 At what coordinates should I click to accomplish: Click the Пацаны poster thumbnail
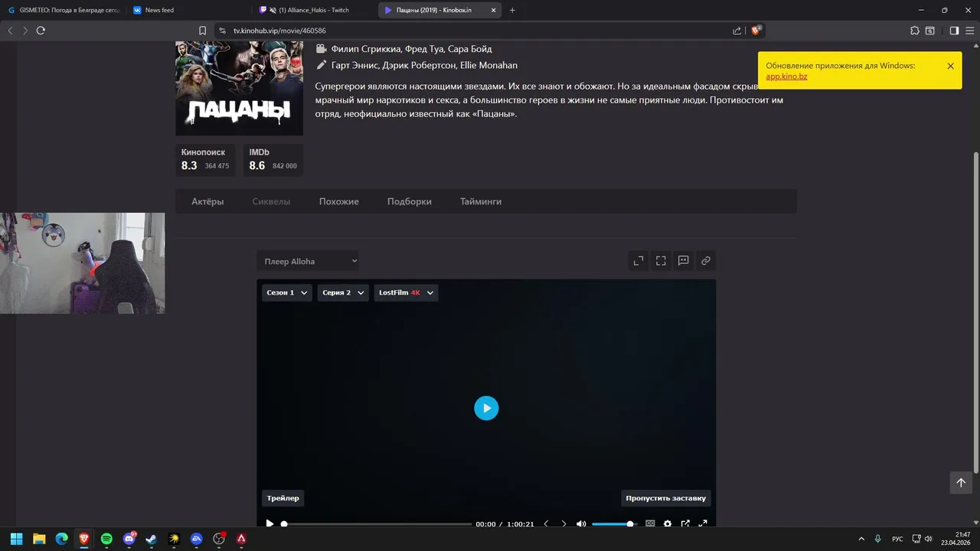click(239, 88)
